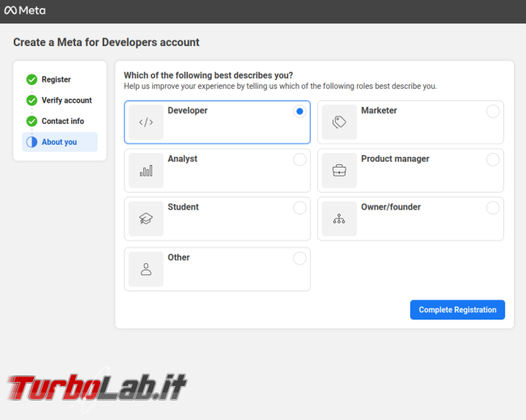Select the Developer radio button
Screen dimensions: 526x420
pyautogui.click(x=299, y=112)
